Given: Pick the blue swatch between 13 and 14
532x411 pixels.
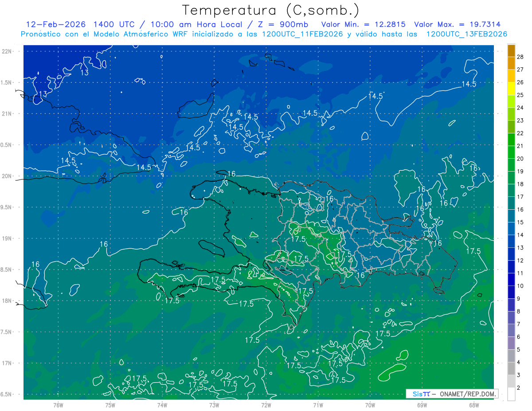Looking at the screenshot, I should click(x=511, y=242).
